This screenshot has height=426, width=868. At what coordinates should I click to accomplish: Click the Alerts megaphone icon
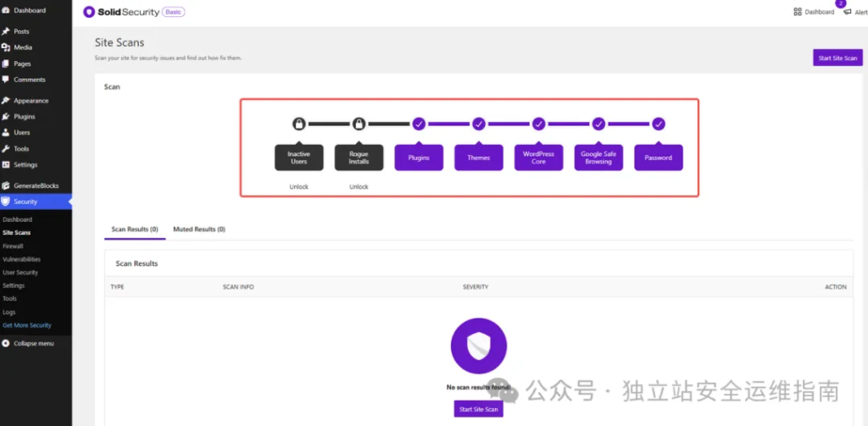click(847, 12)
